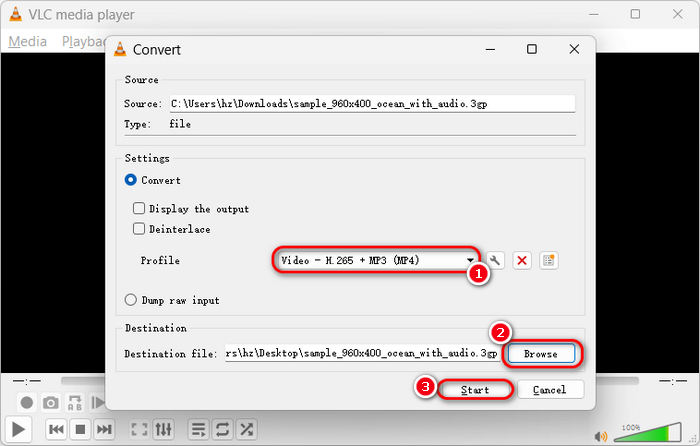
Task: Click the Destination file text field
Action: 360,354
